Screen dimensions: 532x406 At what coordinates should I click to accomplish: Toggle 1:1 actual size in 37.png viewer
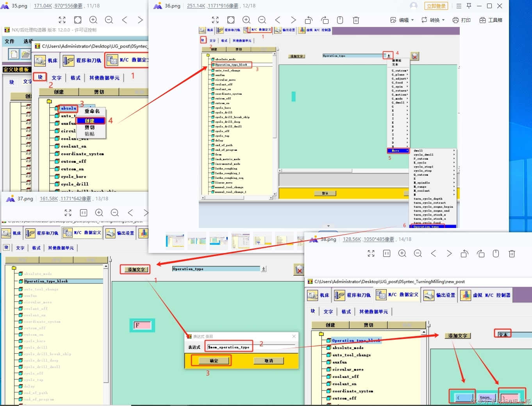[x=84, y=213]
